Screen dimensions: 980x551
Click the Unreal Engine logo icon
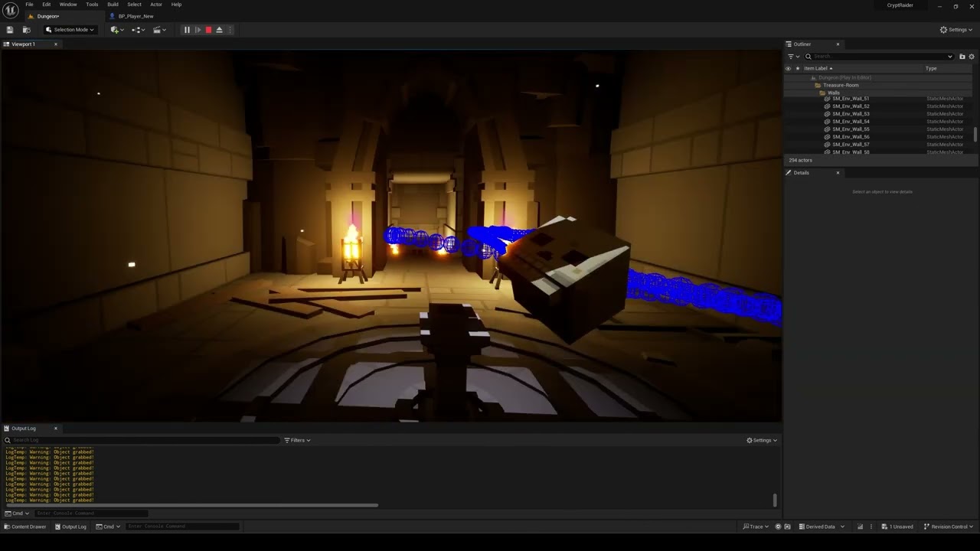[x=11, y=10]
